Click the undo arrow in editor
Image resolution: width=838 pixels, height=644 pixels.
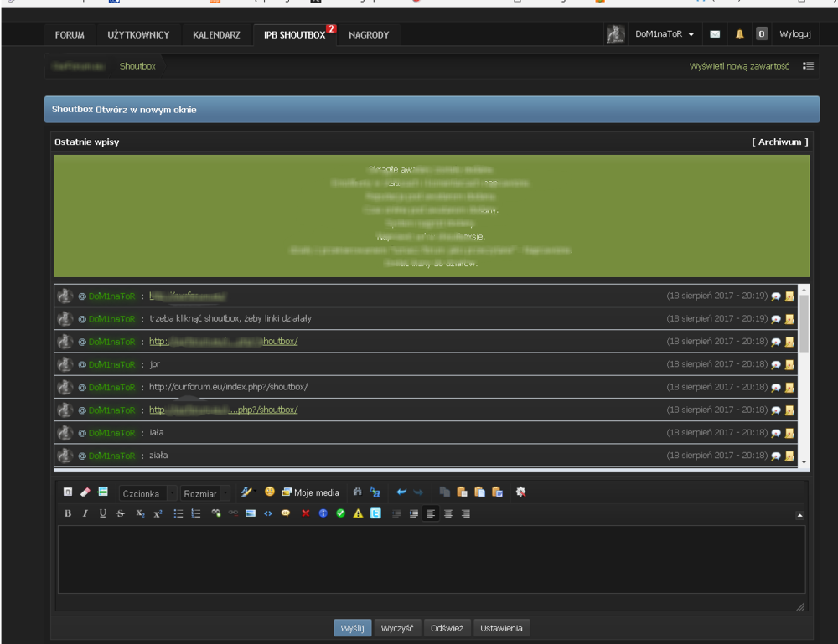click(401, 492)
